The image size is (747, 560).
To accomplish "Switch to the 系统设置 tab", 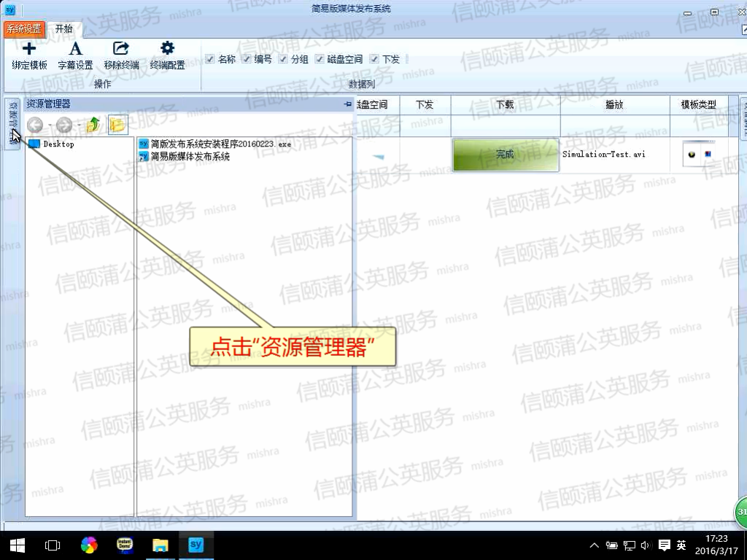I will coord(24,29).
